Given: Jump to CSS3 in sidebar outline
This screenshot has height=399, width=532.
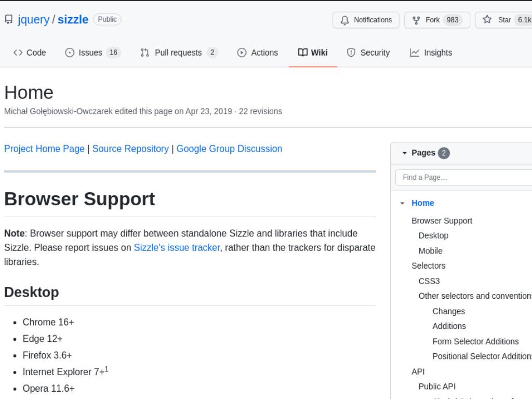Looking at the screenshot, I should tap(429, 281).
